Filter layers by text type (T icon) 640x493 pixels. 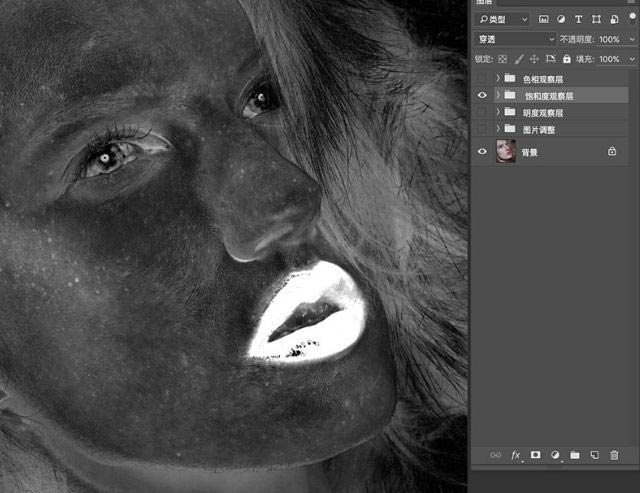click(x=578, y=19)
